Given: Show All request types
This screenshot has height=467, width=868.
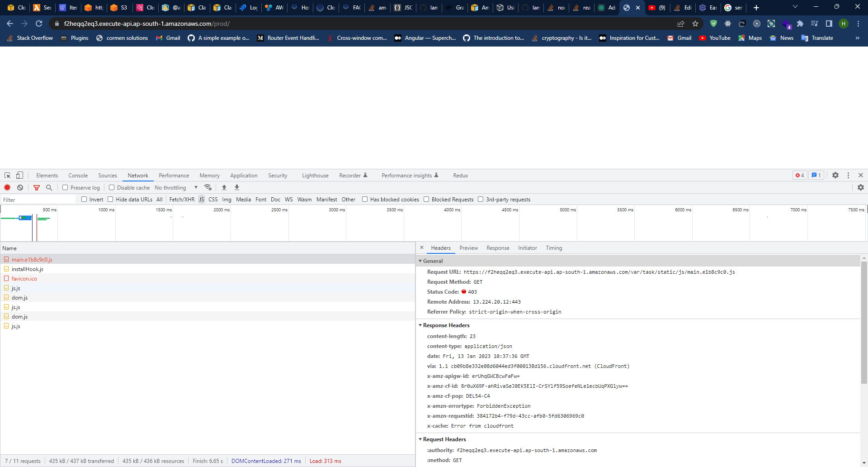Looking at the screenshot, I should pos(160,199).
